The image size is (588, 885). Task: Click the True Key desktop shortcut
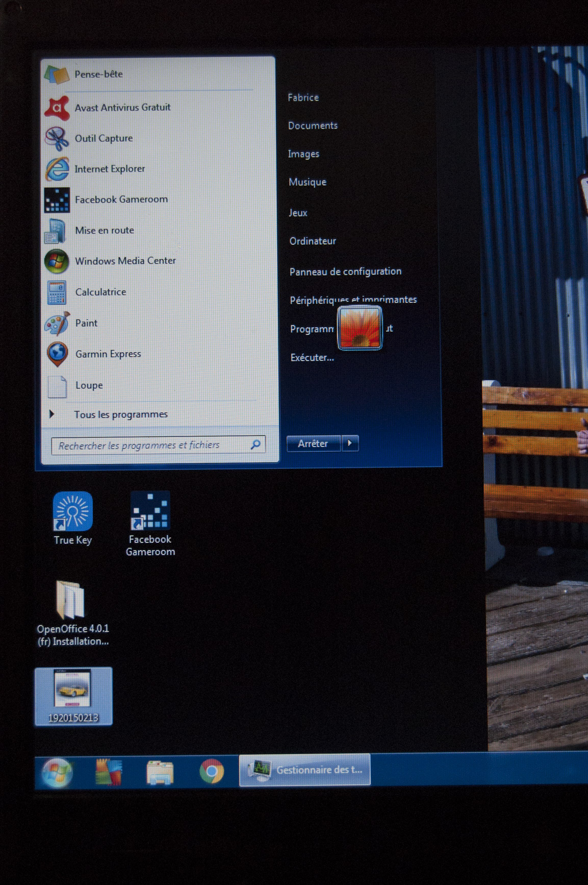pyautogui.click(x=73, y=512)
